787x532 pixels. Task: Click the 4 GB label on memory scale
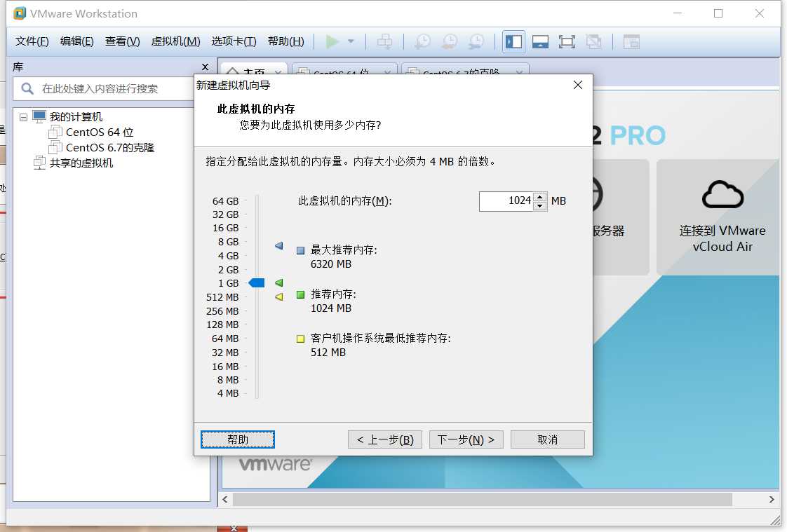click(x=229, y=256)
